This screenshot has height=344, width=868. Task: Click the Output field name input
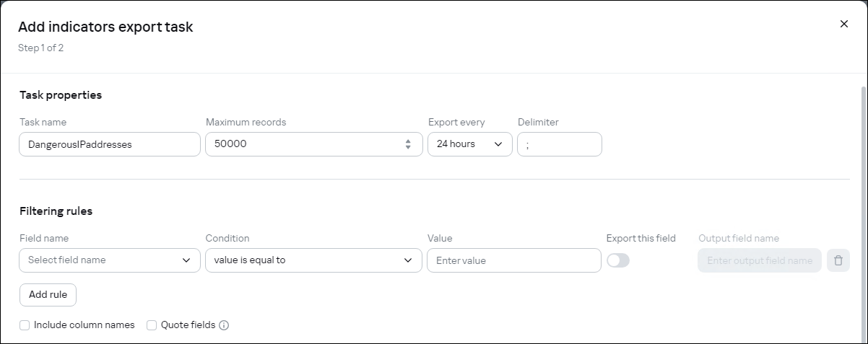pyautogui.click(x=759, y=260)
